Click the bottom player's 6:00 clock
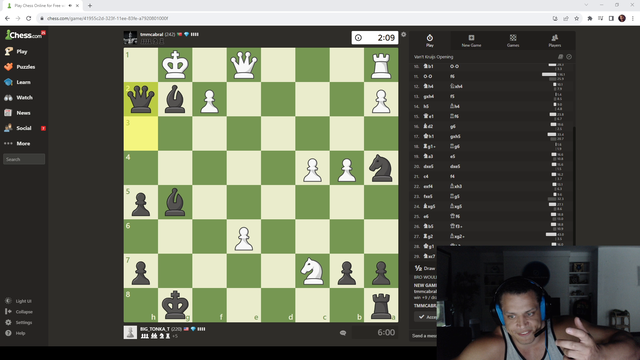640x360 pixels. 375,333
